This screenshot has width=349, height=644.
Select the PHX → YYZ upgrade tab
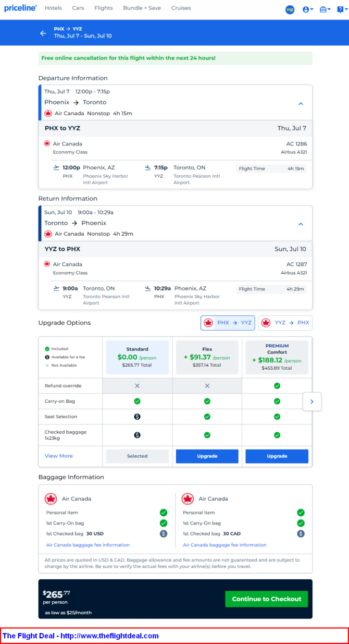click(x=228, y=323)
